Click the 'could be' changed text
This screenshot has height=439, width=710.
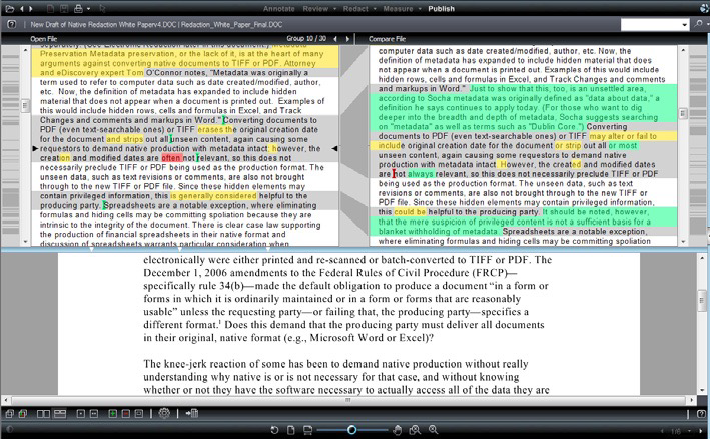(x=410, y=212)
